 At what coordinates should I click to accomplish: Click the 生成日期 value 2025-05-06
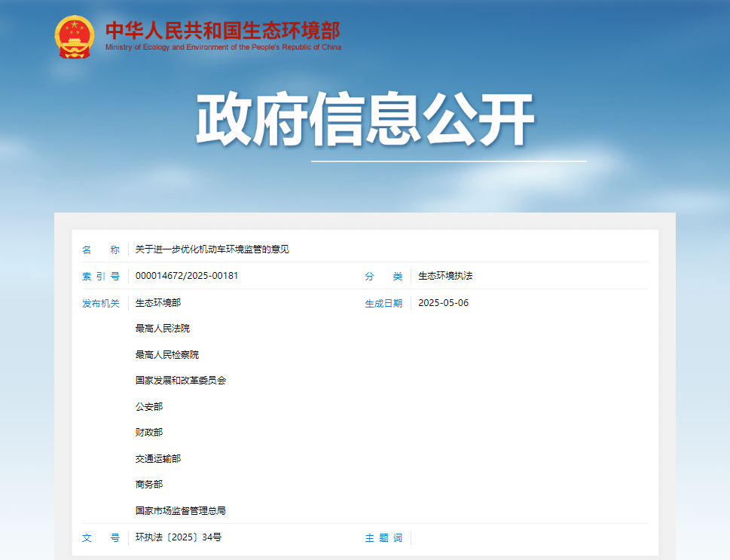point(443,303)
